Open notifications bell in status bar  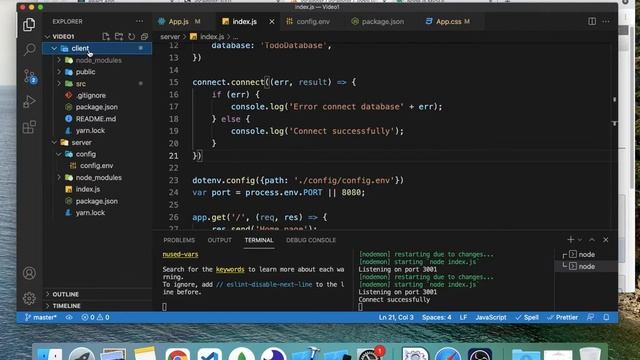pyautogui.click(x=607, y=317)
